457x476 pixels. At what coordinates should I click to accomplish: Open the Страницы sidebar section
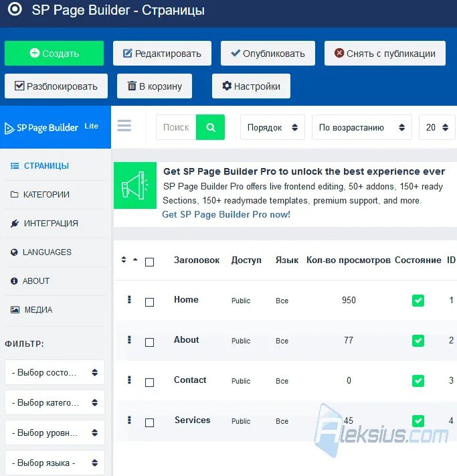coord(39,166)
